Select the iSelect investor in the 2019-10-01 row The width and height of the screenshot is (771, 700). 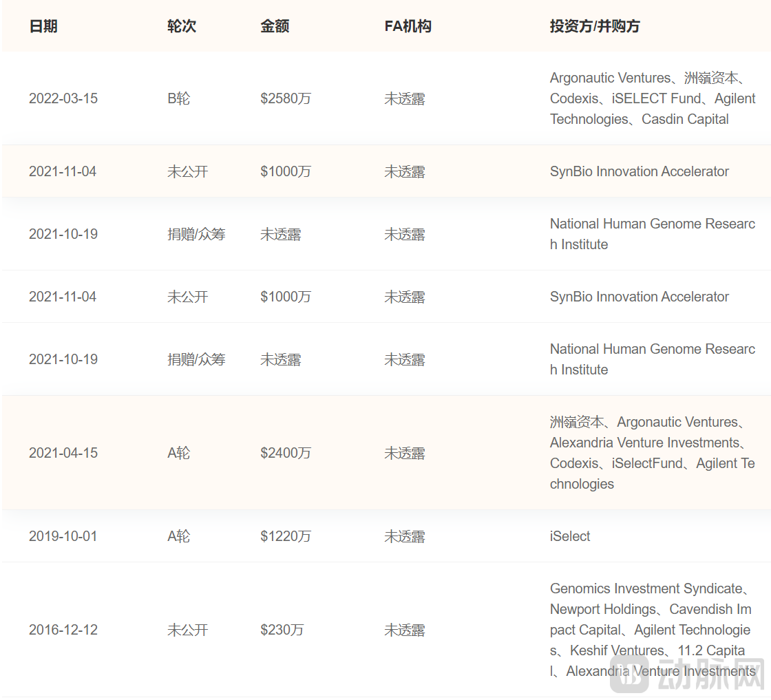tap(569, 535)
